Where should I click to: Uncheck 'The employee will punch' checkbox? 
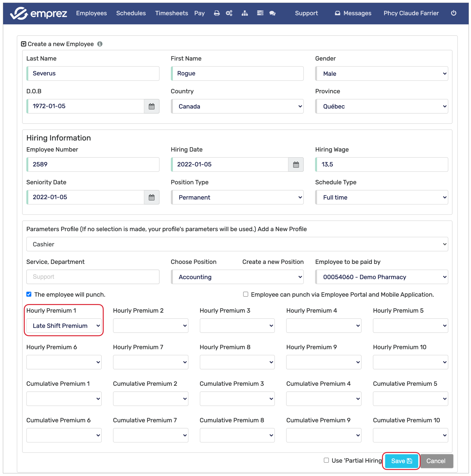point(29,294)
